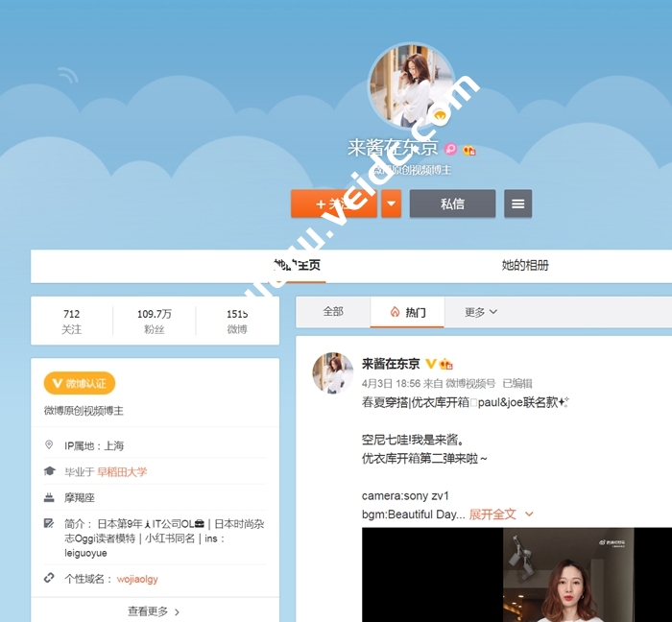
Task: Click the profile bio edit-note icon
Action: (49, 523)
